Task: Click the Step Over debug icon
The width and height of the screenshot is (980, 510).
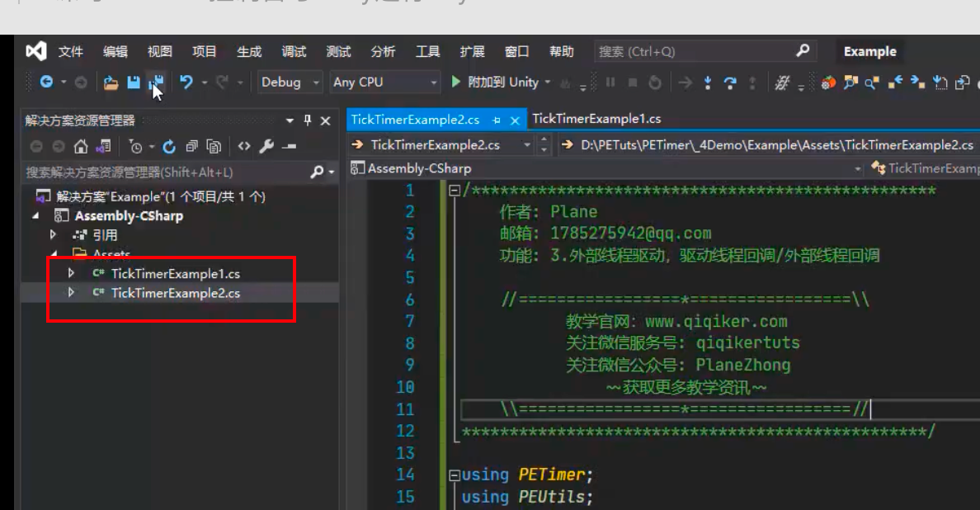Action: [729, 83]
